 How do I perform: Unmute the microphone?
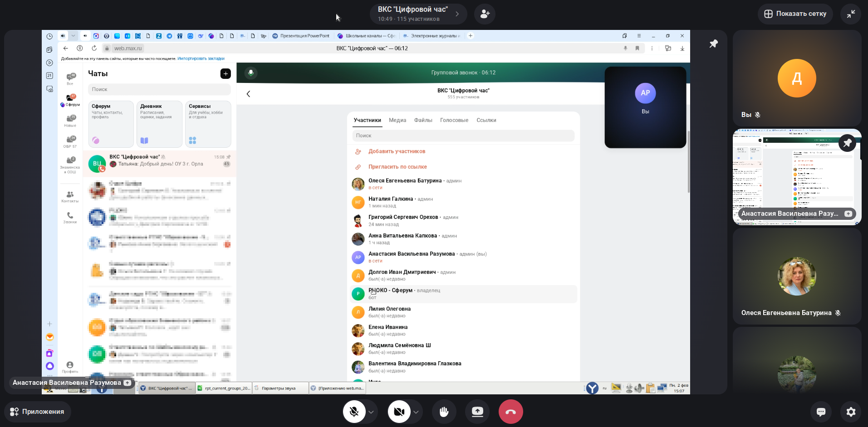tap(354, 412)
